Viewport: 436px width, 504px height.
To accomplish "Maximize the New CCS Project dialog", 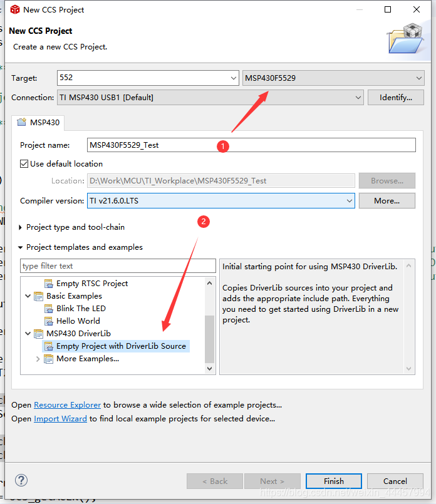I will click(x=388, y=9).
